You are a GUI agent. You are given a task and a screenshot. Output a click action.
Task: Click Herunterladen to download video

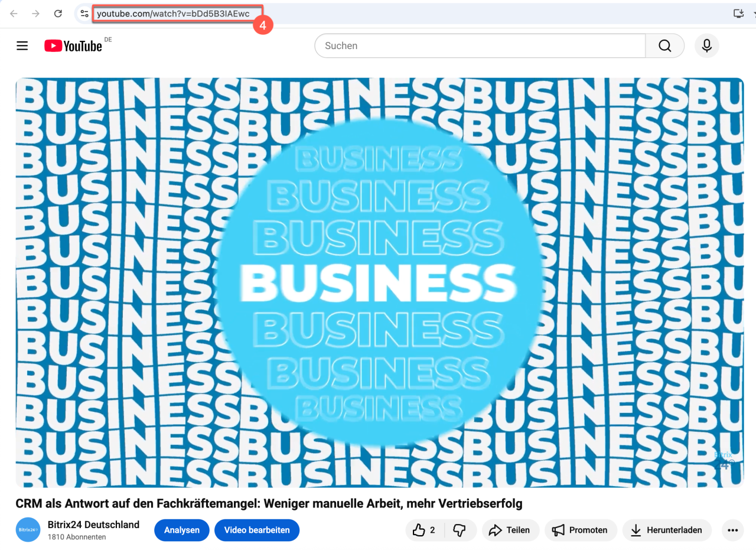(x=667, y=530)
